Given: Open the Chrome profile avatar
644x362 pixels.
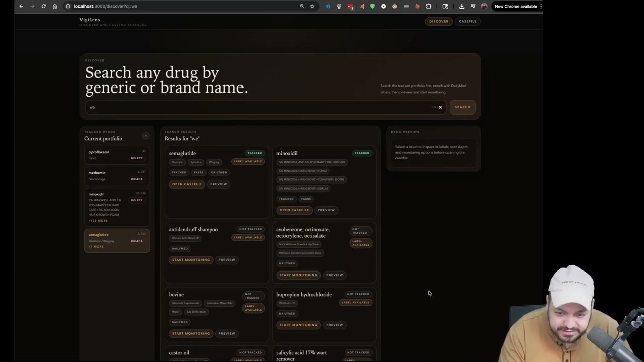Looking at the screenshot, I should point(484,6).
